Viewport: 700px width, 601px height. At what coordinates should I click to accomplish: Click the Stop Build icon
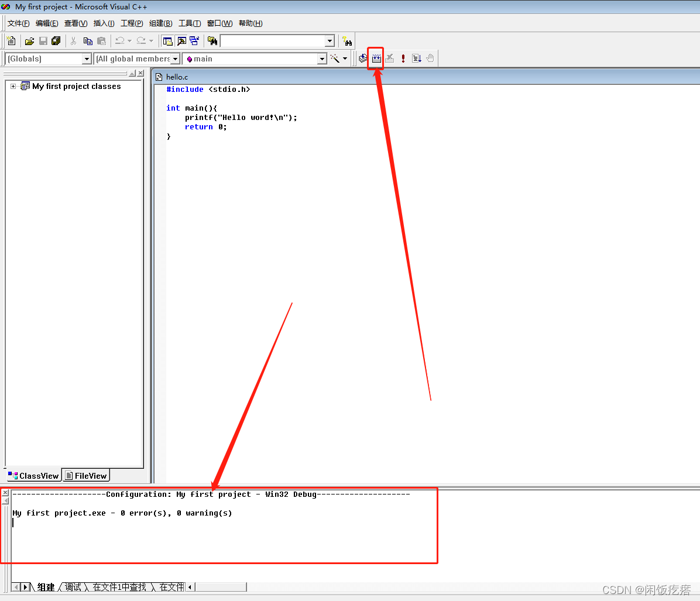[x=390, y=59]
